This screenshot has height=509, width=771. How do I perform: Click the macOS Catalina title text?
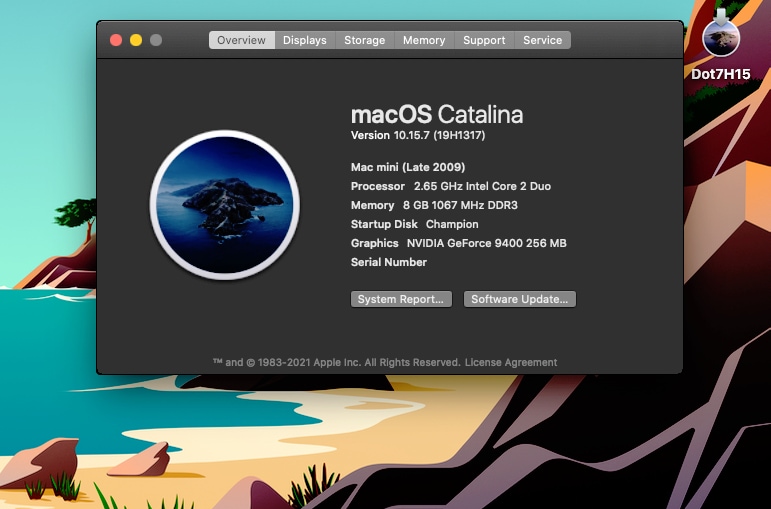(437, 114)
